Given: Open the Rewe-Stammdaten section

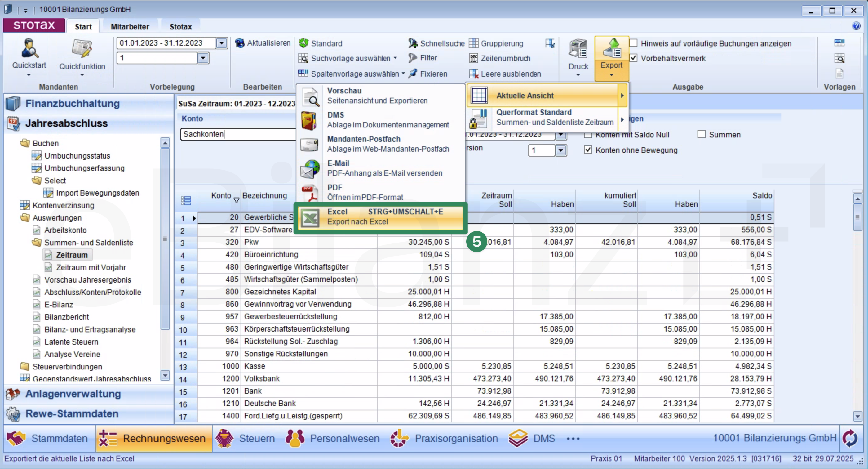Looking at the screenshot, I should 89,414.
